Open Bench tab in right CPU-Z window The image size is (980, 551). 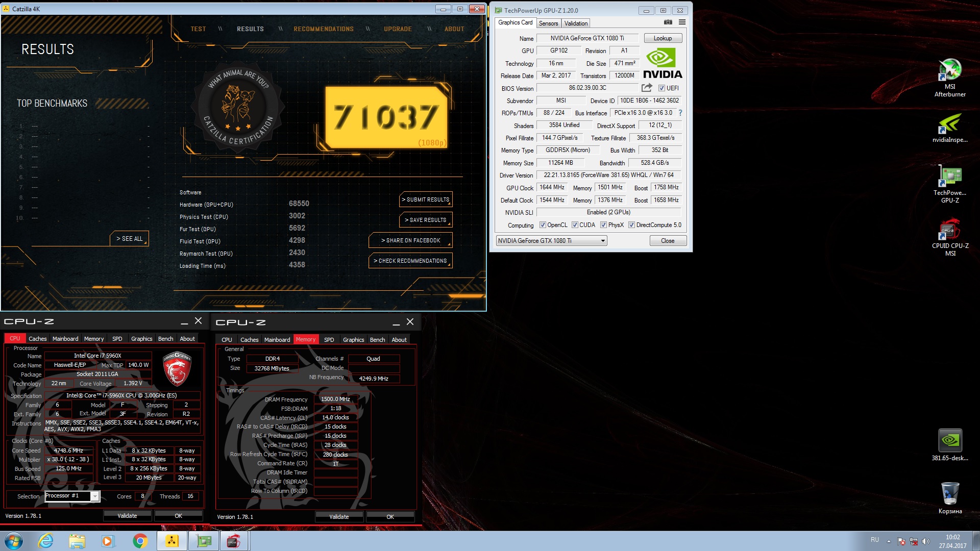click(x=377, y=340)
